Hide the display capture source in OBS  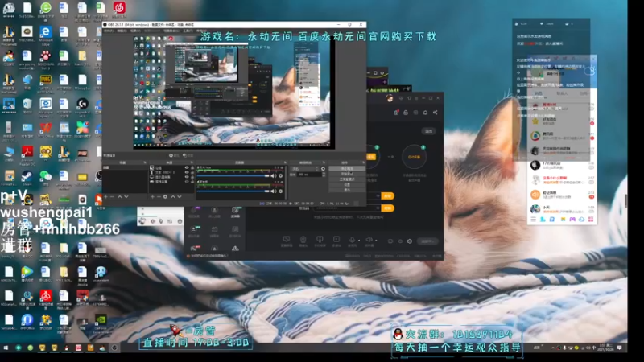[x=187, y=177]
